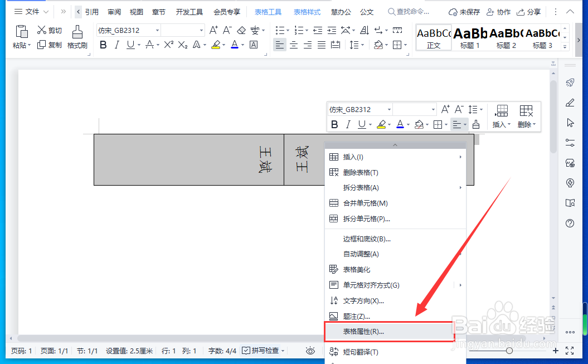Screen dimensions: 588x364
Task: Apply yellow highlight color in ribbon
Action: coord(216,45)
